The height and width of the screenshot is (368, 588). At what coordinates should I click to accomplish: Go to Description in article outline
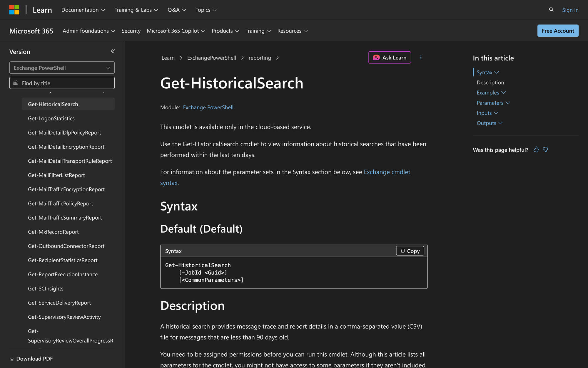[490, 83]
